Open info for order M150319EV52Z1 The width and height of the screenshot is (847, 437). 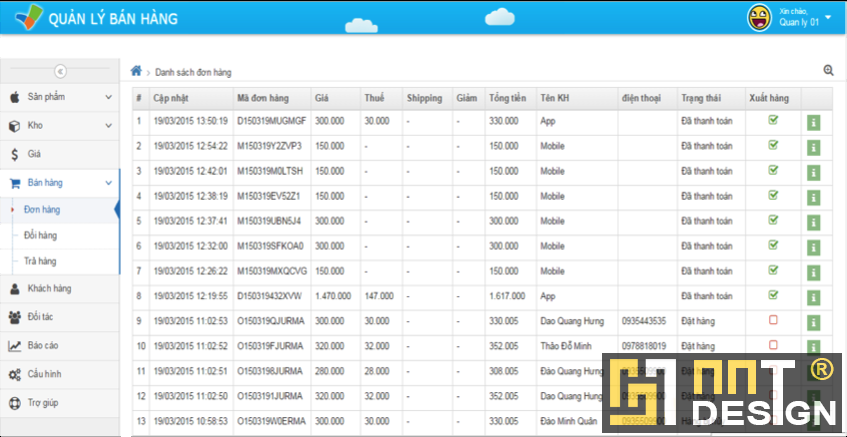coord(813,198)
